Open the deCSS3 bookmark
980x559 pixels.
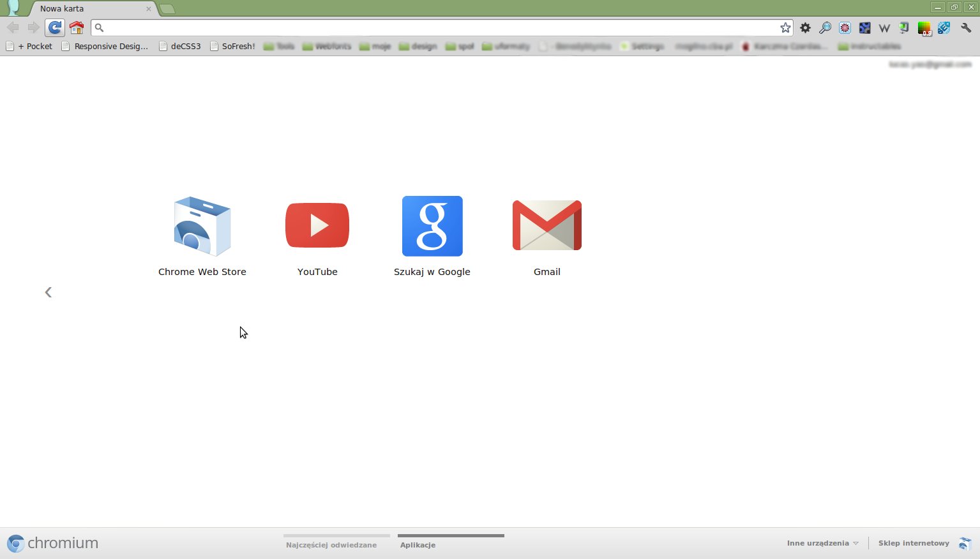(180, 46)
